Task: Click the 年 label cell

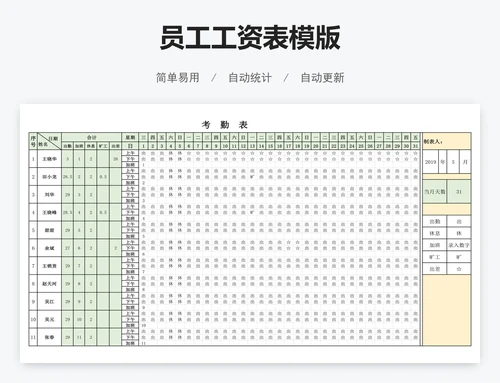Action: tap(443, 162)
